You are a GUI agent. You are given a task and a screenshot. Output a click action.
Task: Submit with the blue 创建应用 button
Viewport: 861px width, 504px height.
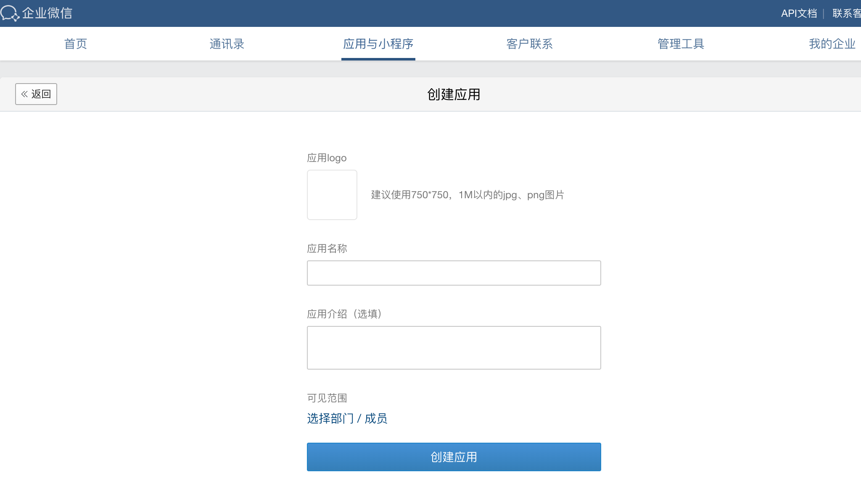pyautogui.click(x=454, y=457)
